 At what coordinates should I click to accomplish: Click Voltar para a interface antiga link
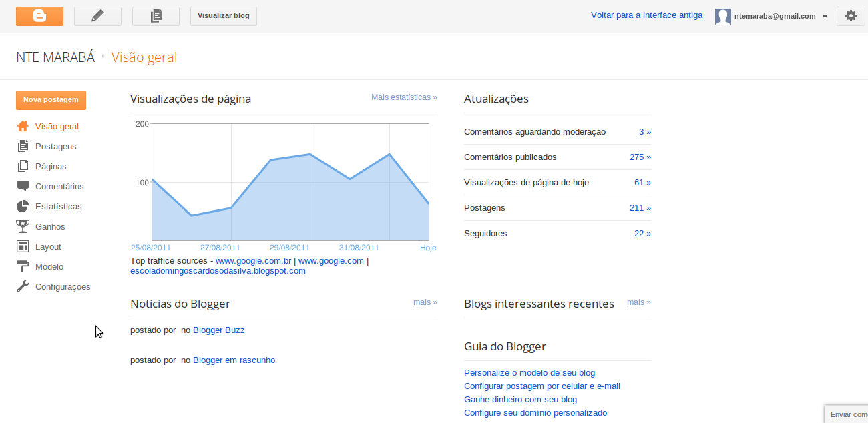[646, 15]
